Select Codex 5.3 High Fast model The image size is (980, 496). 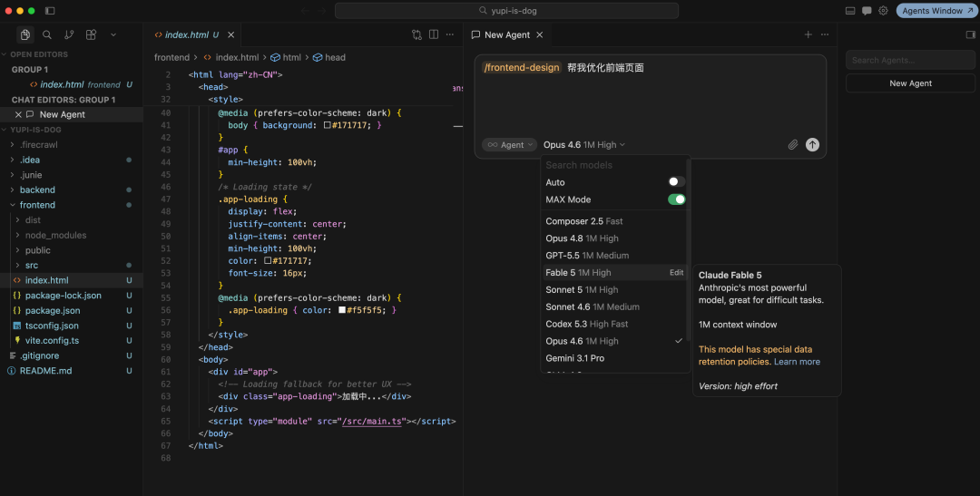click(x=614, y=324)
